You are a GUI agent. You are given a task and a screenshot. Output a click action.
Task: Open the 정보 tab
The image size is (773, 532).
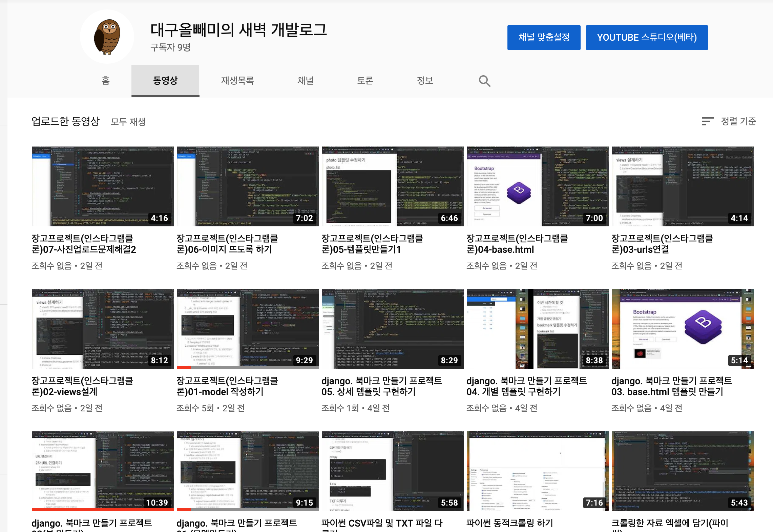click(425, 81)
